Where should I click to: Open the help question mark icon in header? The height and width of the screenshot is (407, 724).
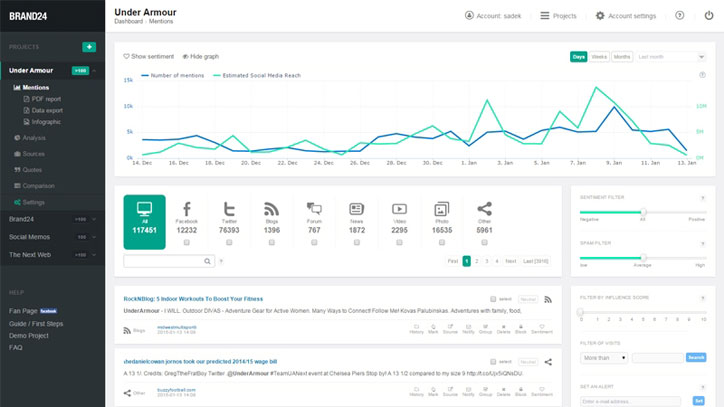(x=680, y=16)
